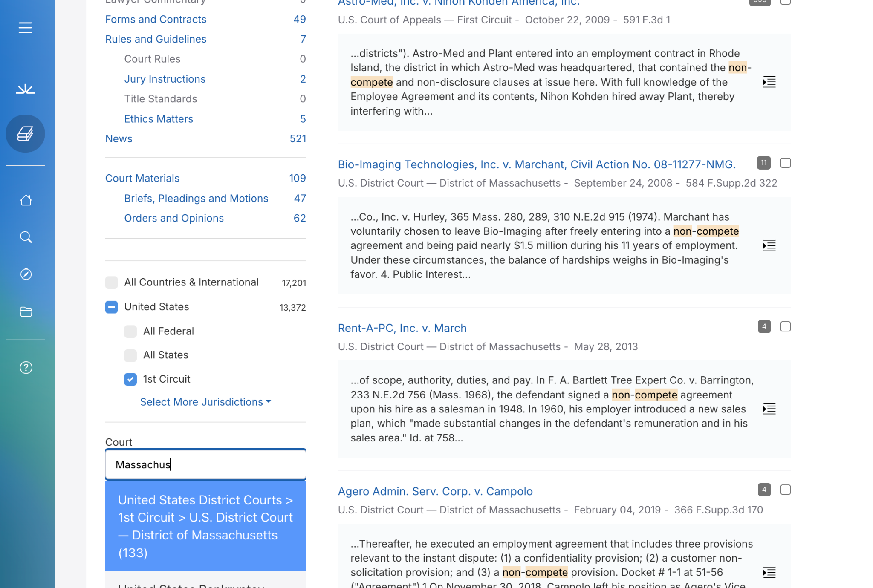This screenshot has width=873, height=588.
Task: Open search with the magnifier icon
Action: point(26,237)
